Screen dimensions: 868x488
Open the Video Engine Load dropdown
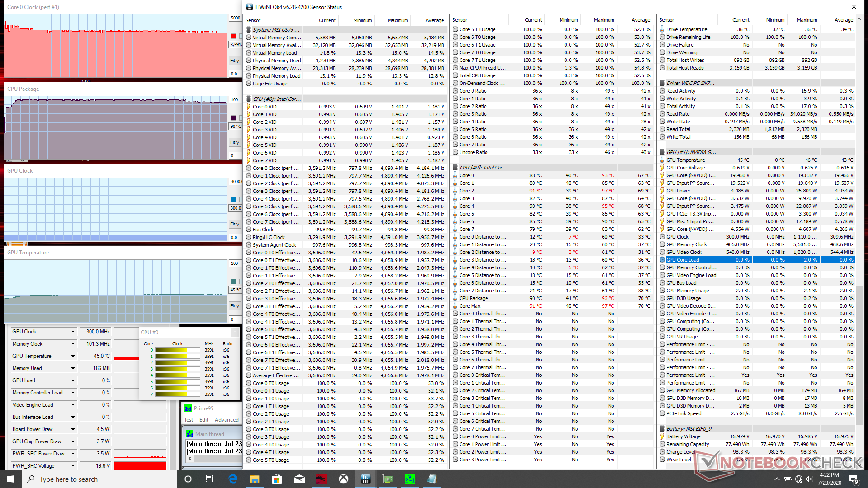73,405
